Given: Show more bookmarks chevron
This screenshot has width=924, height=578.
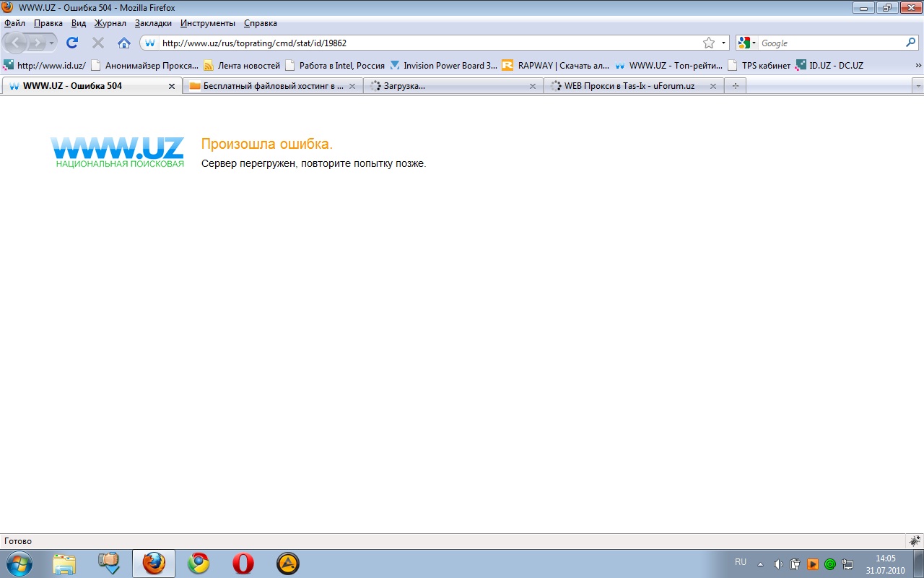Looking at the screenshot, I should coord(918,65).
